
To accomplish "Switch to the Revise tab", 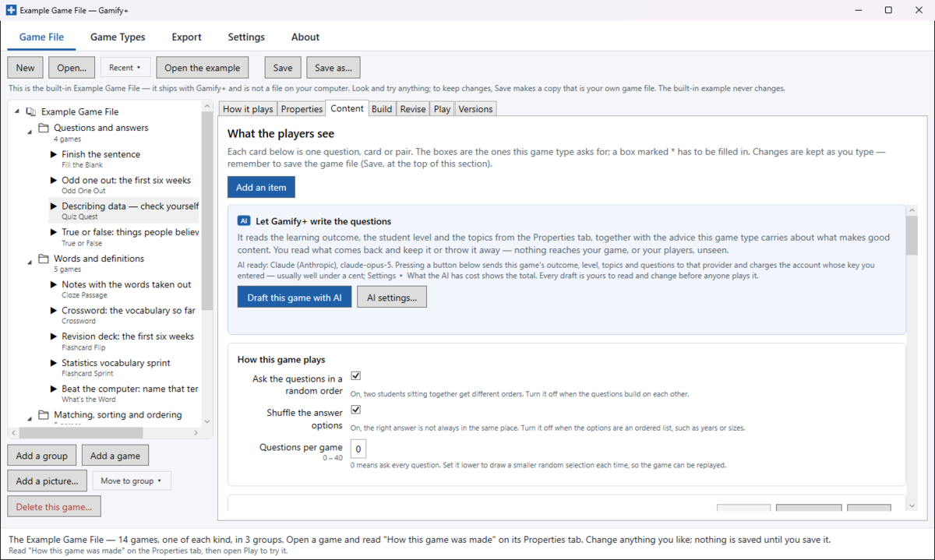I will pos(413,109).
